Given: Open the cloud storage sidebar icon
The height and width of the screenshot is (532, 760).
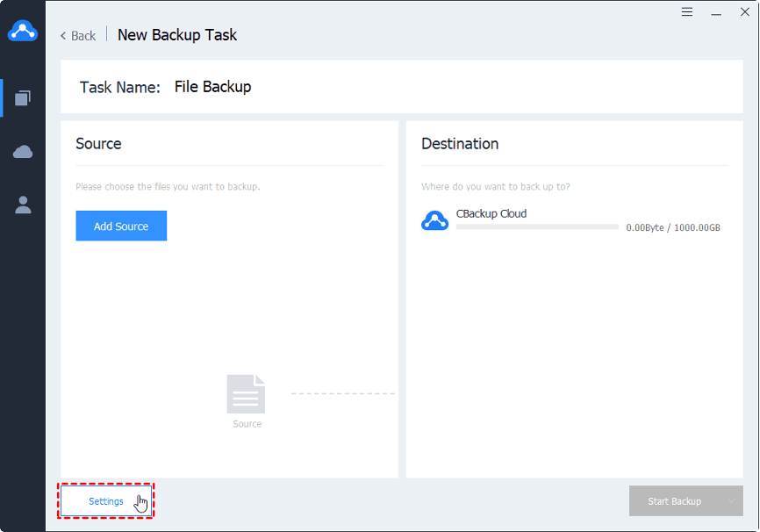Looking at the screenshot, I should point(23,152).
